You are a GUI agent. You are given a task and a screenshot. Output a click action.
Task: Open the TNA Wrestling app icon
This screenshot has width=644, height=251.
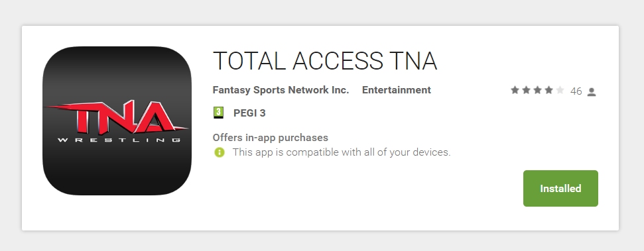pos(117,121)
